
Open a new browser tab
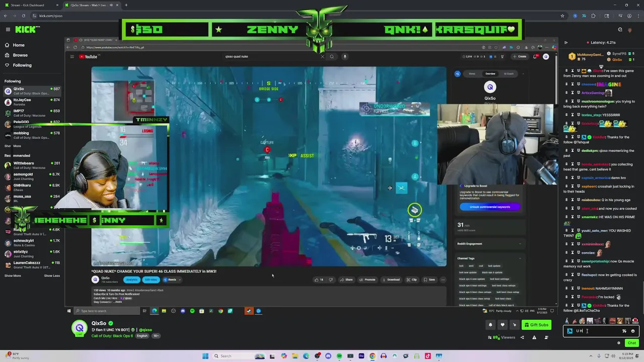[126, 5]
